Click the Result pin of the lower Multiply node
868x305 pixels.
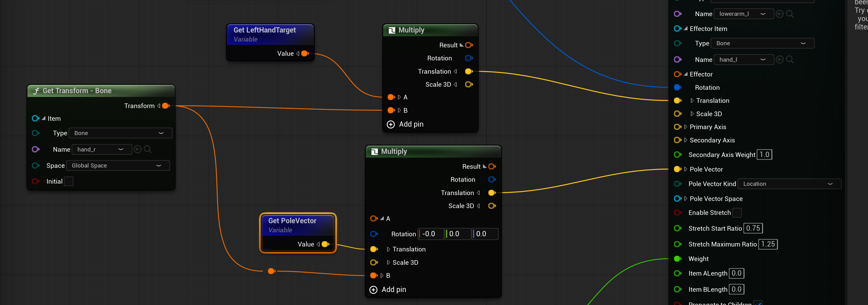(492, 166)
